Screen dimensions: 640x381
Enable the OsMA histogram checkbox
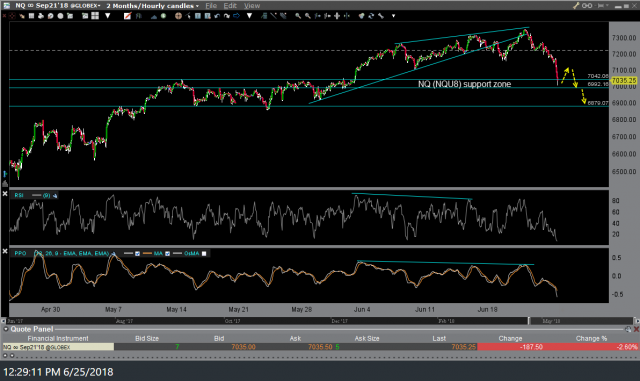(204, 254)
